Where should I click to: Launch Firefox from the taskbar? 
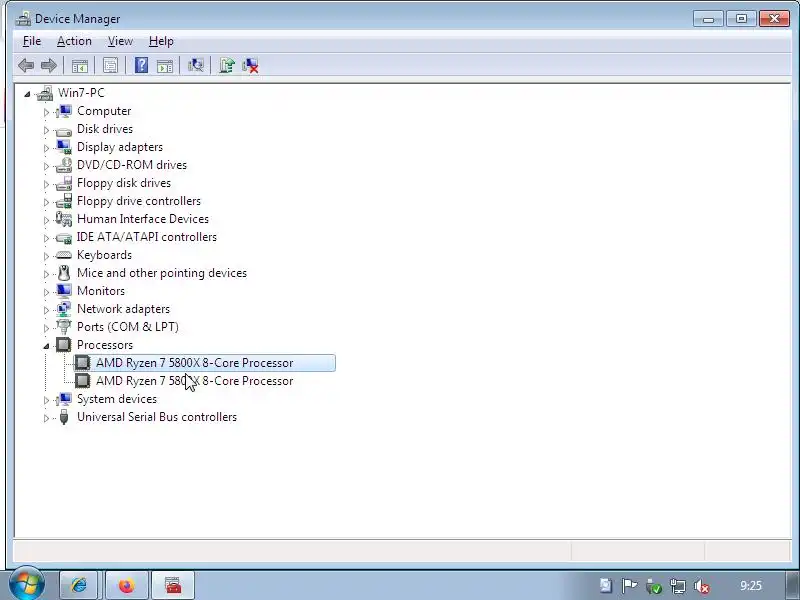[127, 585]
